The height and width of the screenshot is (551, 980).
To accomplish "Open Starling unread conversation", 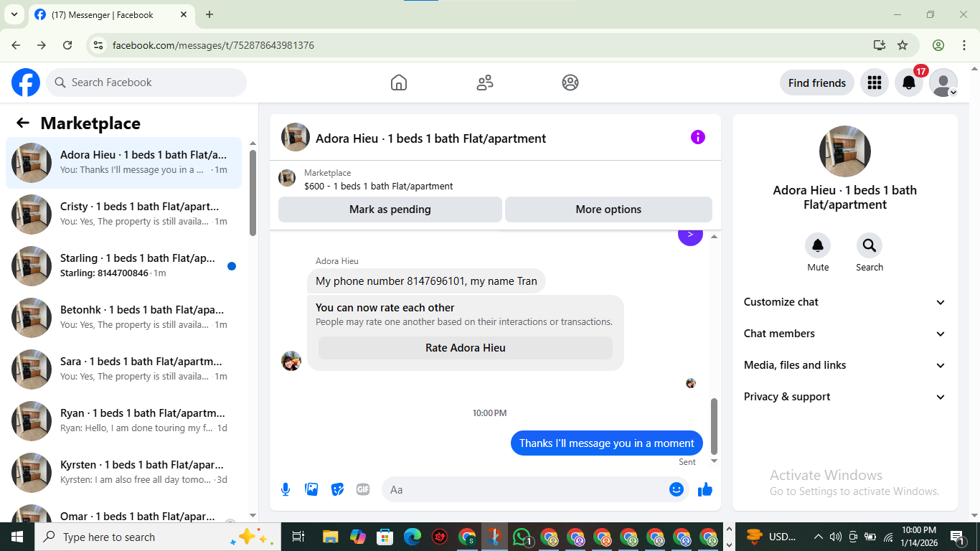I will (123, 266).
